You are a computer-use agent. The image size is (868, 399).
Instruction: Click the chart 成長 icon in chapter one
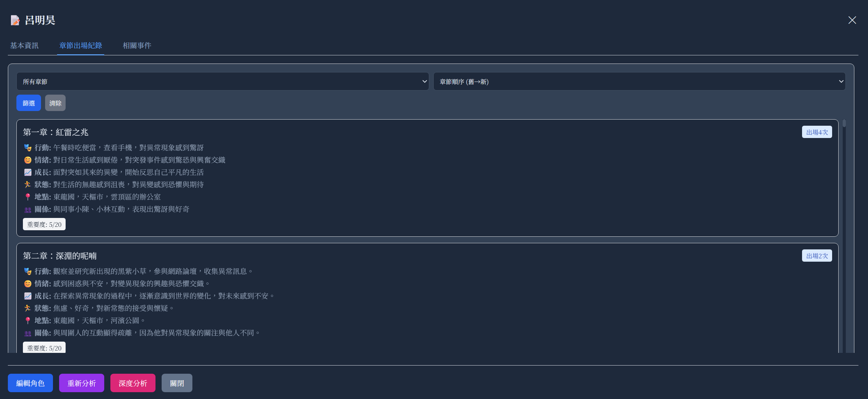(28, 172)
